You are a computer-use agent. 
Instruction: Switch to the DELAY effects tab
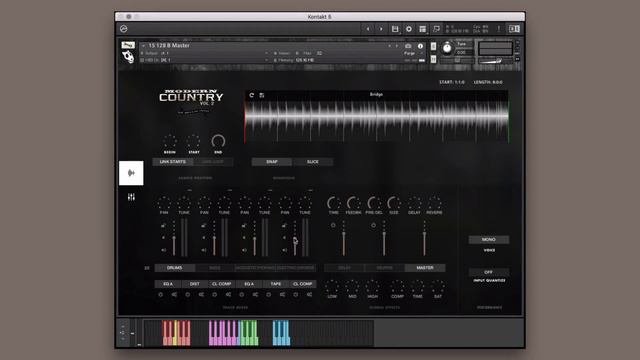point(344,268)
